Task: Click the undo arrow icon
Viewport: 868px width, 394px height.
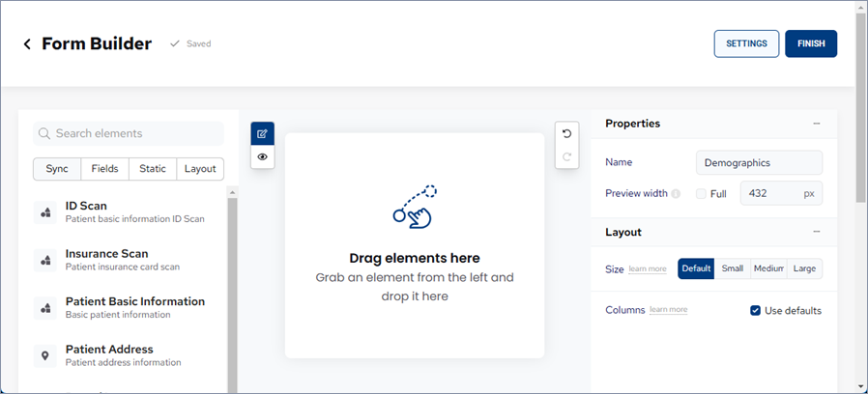Action: (x=566, y=133)
